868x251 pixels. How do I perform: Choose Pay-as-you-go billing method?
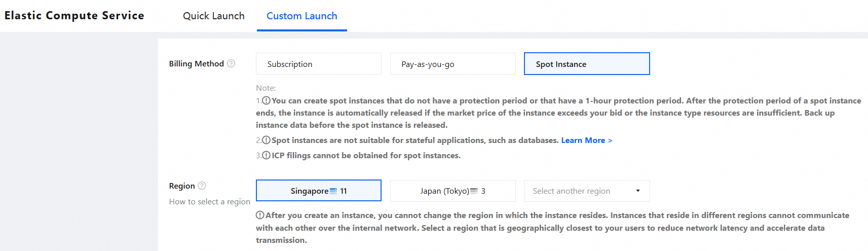coord(452,64)
